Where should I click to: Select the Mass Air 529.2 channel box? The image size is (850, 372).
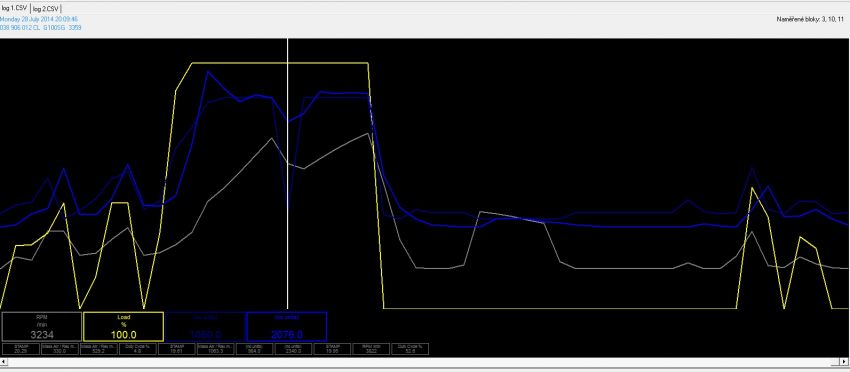(99, 349)
